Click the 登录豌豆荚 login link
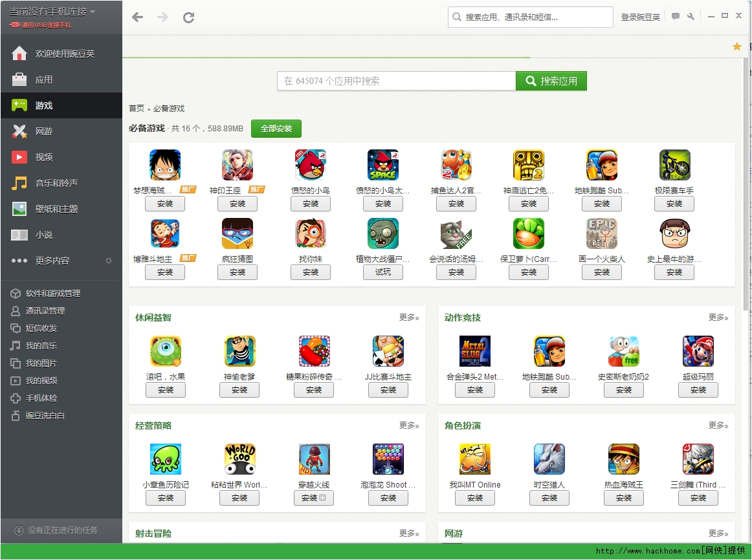This screenshot has height=560, width=752. coord(640,17)
